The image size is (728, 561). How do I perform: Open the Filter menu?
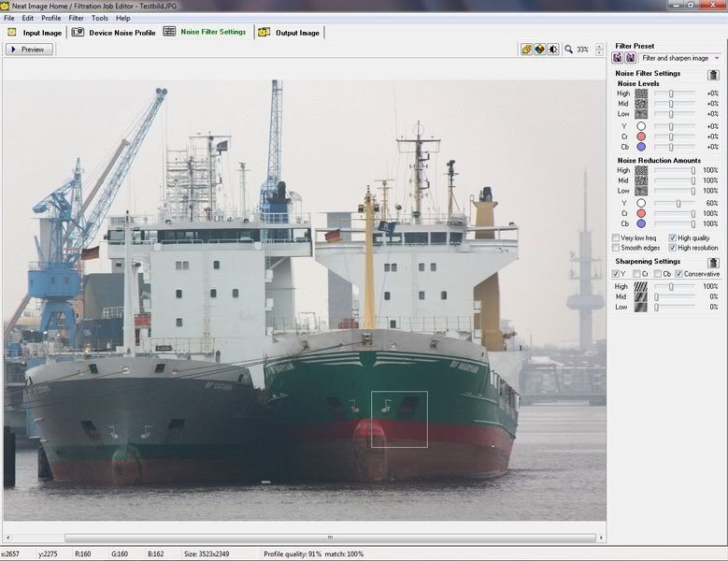[76, 18]
